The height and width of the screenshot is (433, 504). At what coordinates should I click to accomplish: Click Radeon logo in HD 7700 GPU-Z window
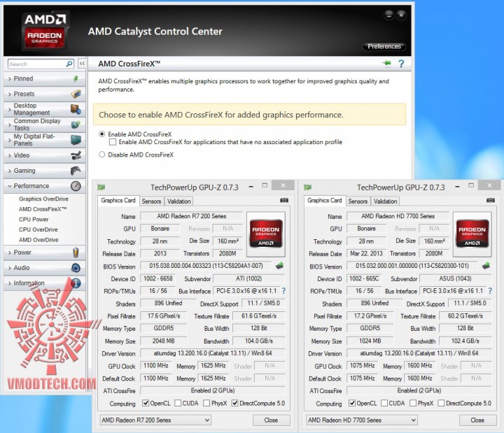coord(472,234)
